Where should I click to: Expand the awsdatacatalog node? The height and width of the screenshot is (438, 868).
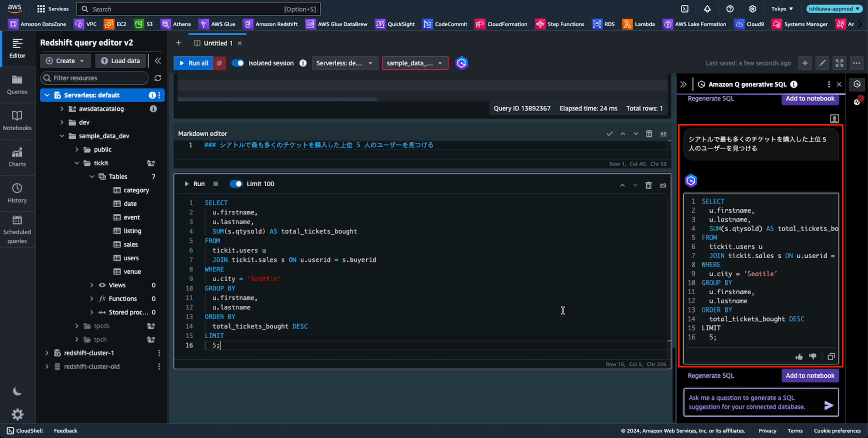[62, 109]
